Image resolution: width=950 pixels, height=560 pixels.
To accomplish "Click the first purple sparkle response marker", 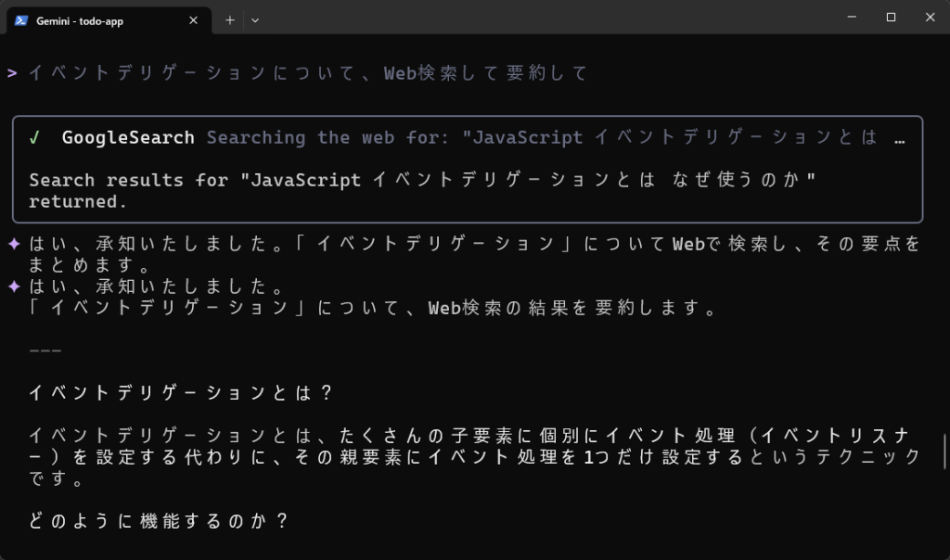I will click(12, 243).
